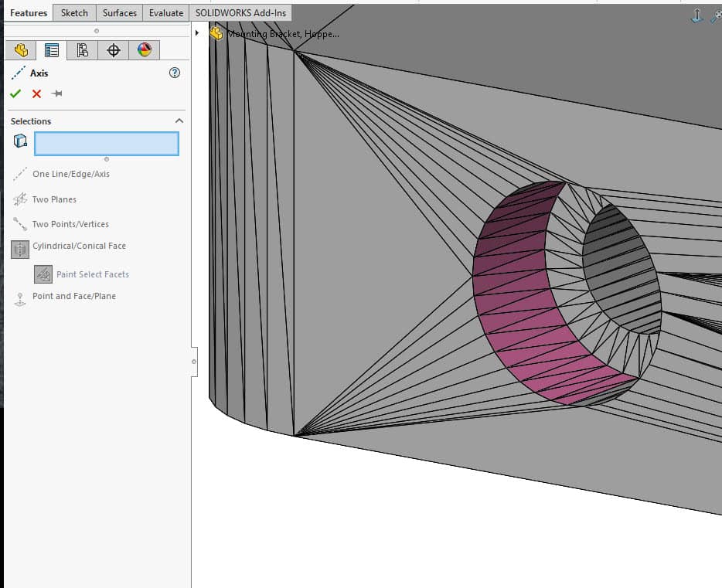This screenshot has width=722, height=588.
Task: Click the panel collapse handle
Action: tap(194, 362)
